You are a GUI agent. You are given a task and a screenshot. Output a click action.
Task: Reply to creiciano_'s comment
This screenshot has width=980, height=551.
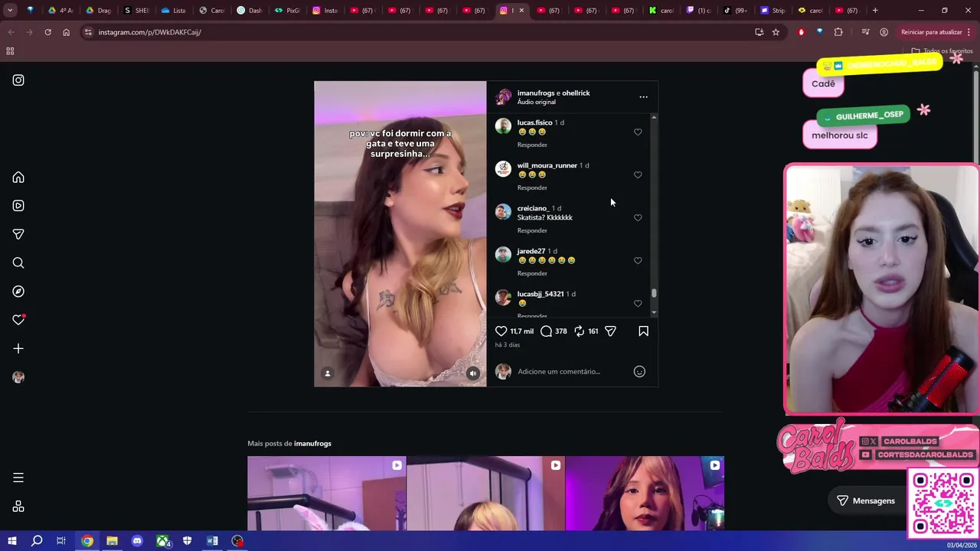coord(532,230)
